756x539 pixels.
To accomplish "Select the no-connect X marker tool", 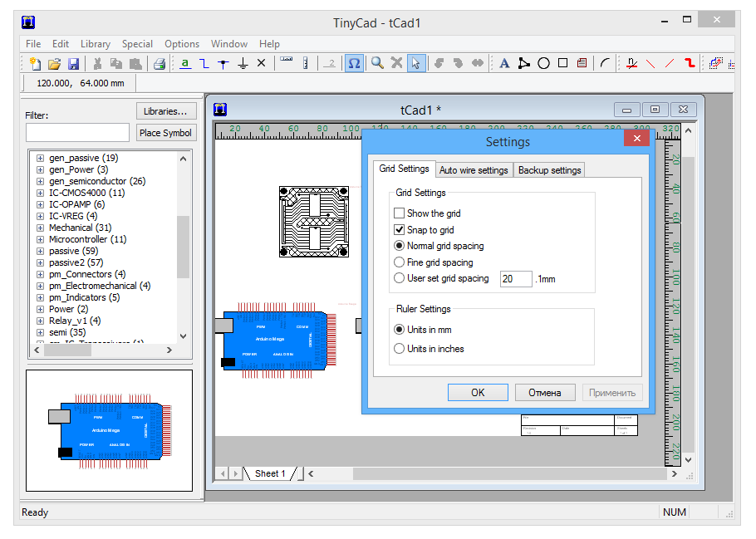I will (x=262, y=63).
